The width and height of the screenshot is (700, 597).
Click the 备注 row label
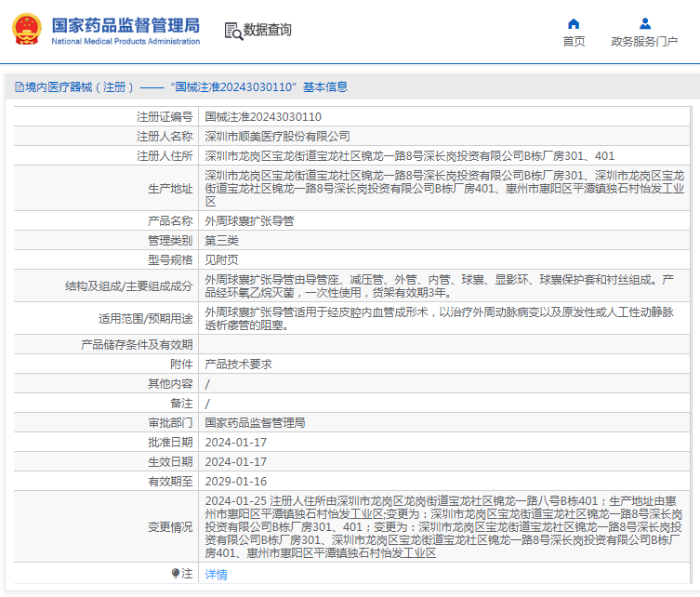181,404
